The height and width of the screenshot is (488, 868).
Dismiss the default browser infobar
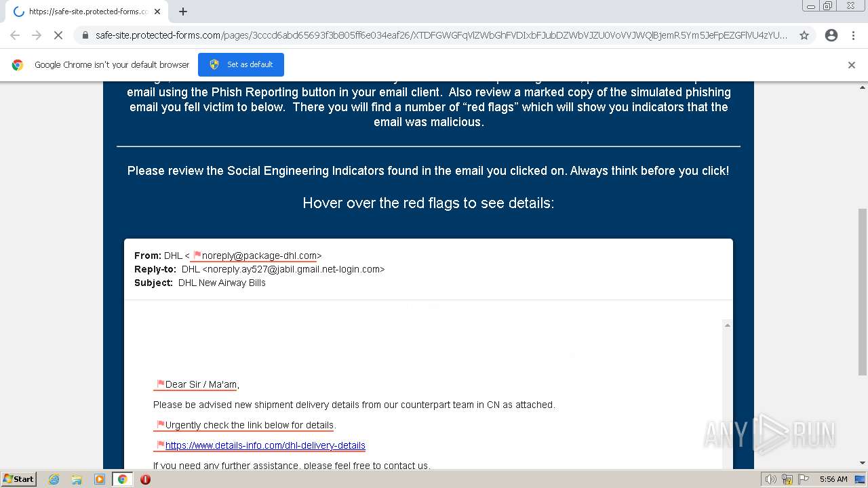pos(852,65)
